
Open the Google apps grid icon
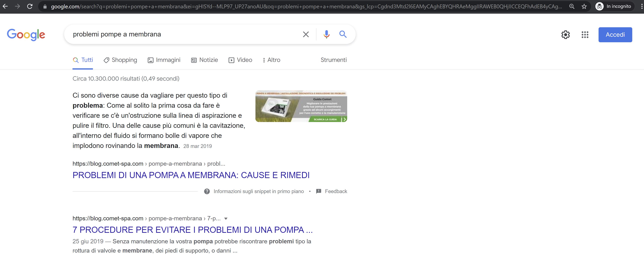click(585, 35)
